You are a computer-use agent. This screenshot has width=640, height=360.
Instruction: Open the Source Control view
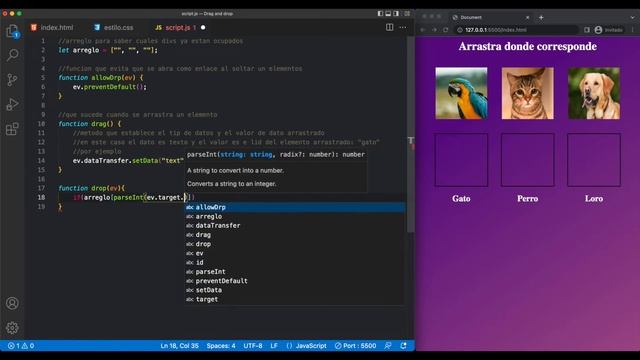click(x=12, y=80)
